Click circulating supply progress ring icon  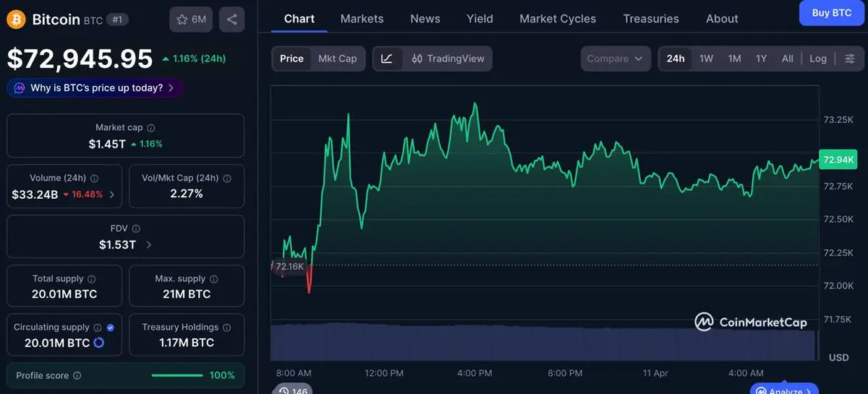click(99, 343)
